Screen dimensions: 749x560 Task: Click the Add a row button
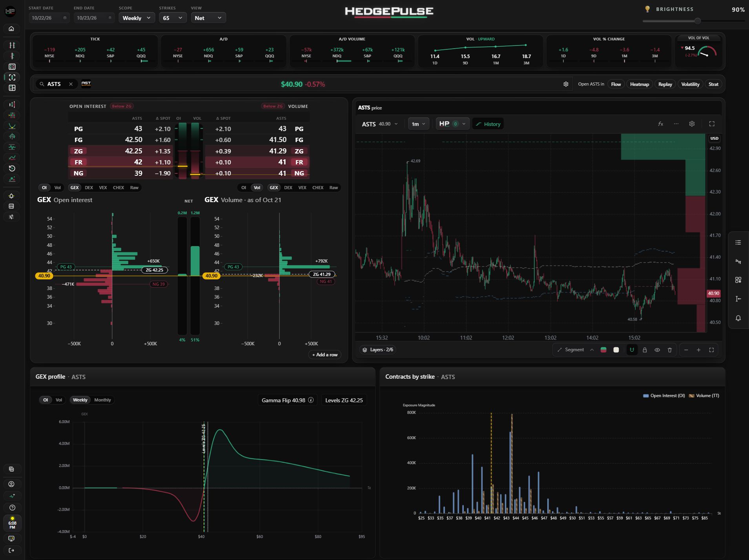tap(325, 354)
